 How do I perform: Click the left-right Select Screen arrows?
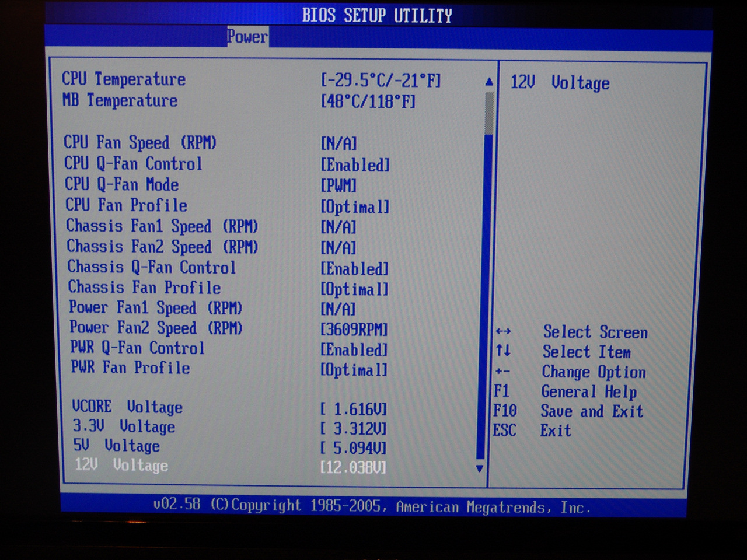click(x=503, y=332)
